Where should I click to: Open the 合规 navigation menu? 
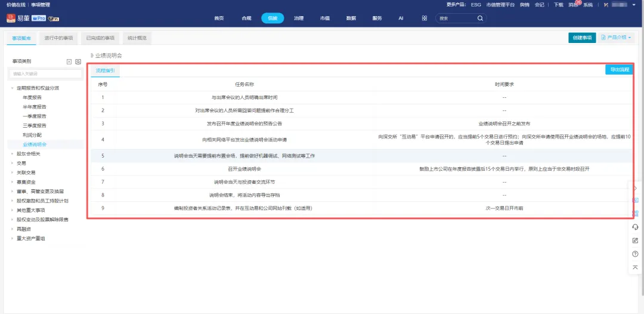[x=246, y=19]
